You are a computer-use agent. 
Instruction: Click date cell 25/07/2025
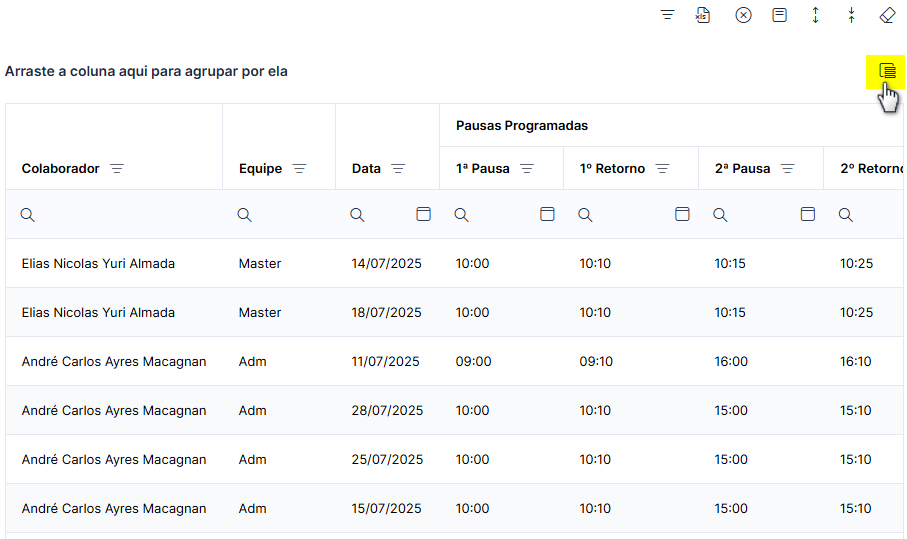387,460
